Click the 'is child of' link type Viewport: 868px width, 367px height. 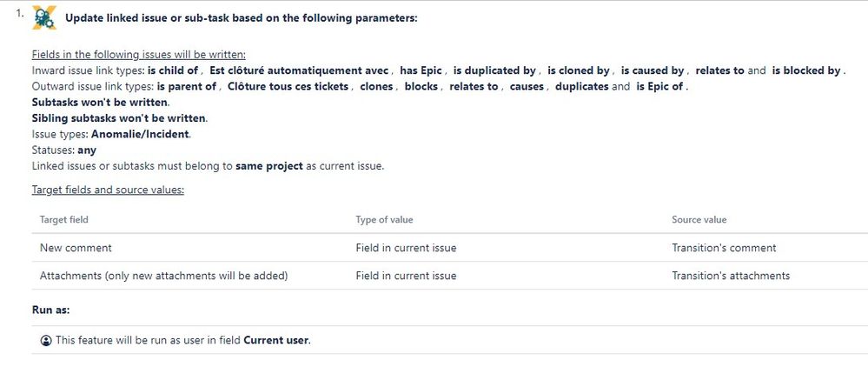click(x=173, y=70)
